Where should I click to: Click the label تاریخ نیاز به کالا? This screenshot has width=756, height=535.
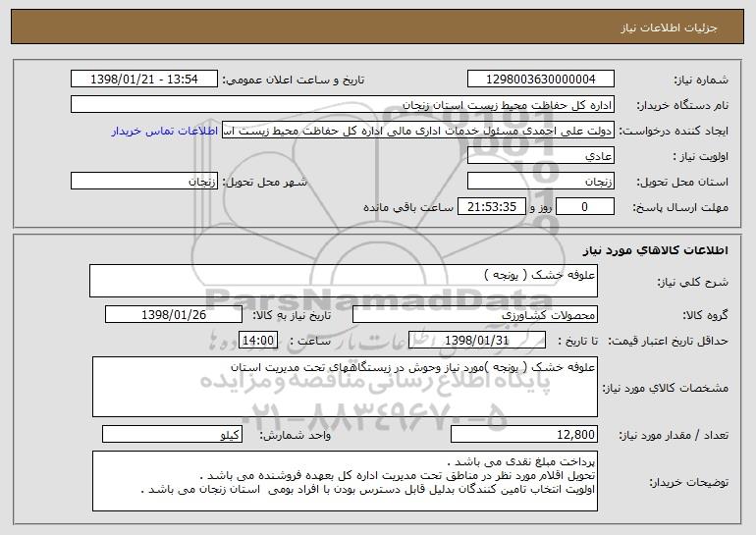(292, 315)
